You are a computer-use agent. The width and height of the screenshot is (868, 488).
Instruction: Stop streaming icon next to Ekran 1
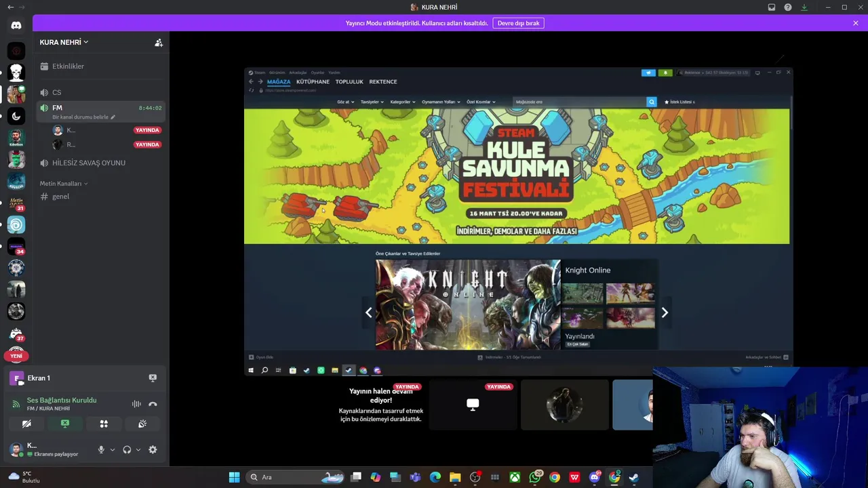(153, 378)
